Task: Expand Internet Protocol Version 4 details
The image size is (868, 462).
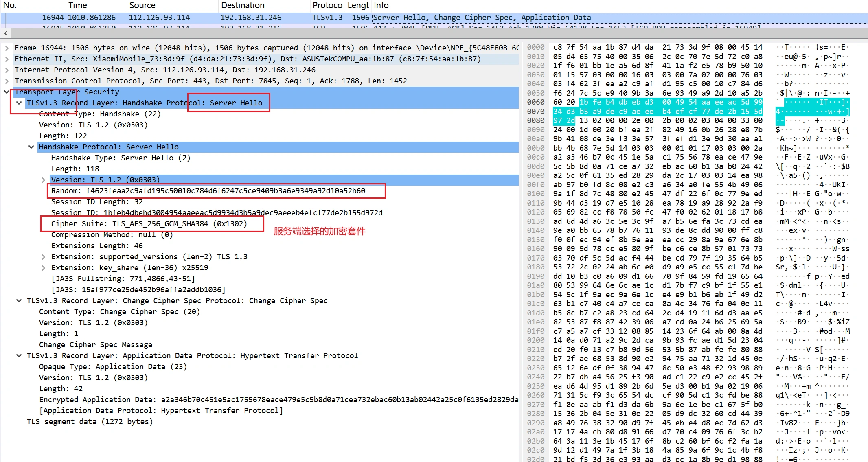Action: [x=7, y=70]
